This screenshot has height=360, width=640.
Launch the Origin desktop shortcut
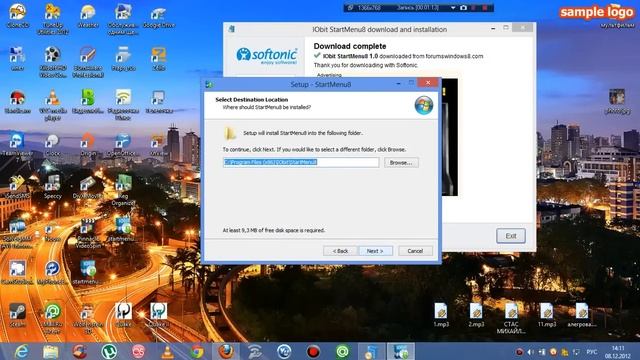click(88, 144)
